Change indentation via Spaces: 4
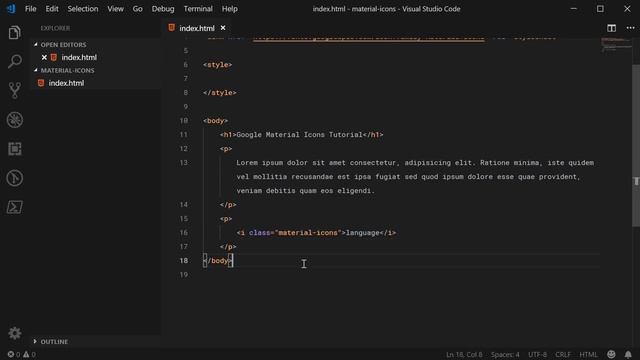 (505, 354)
